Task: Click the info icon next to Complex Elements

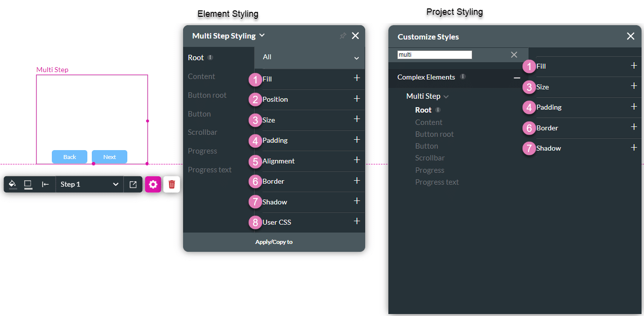Action: pyautogui.click(x=462, y=77)
